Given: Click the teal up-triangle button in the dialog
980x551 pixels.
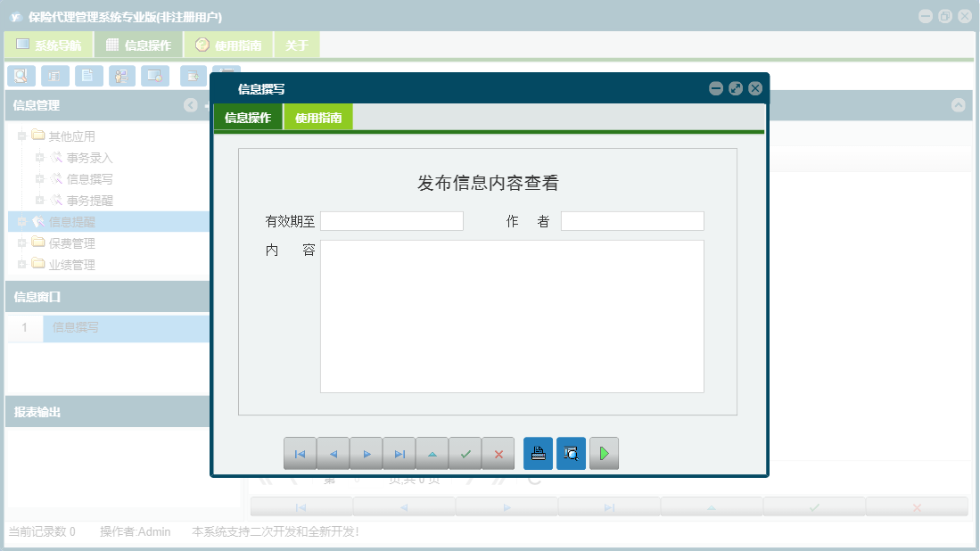Looking at the screenshot, I should [x=432, y=454].
